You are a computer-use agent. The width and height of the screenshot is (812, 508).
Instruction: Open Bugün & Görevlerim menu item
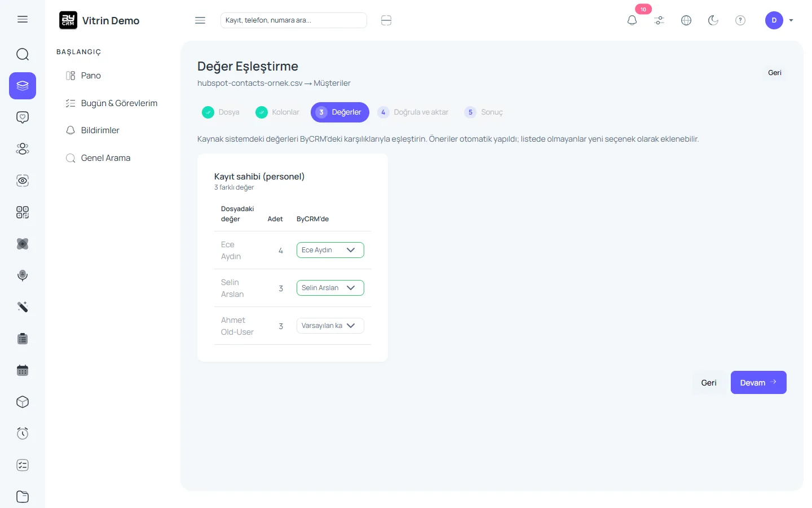[113, 103]
